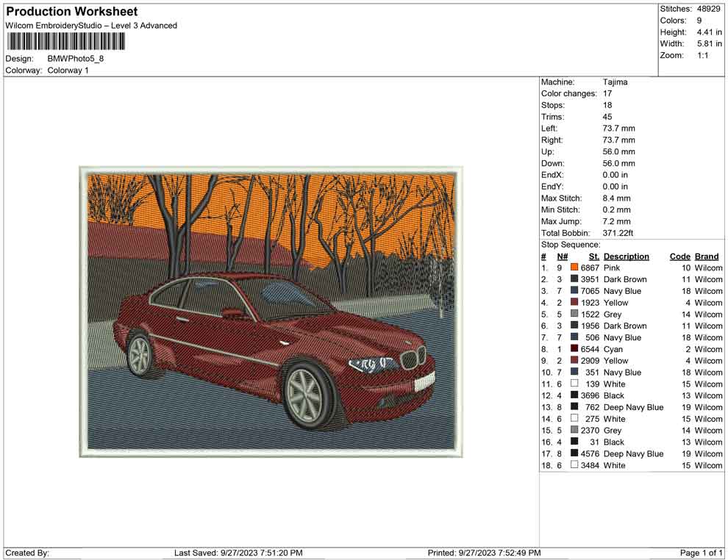Click the Production Worksheet title
The image size is (728, 560).
72,12
